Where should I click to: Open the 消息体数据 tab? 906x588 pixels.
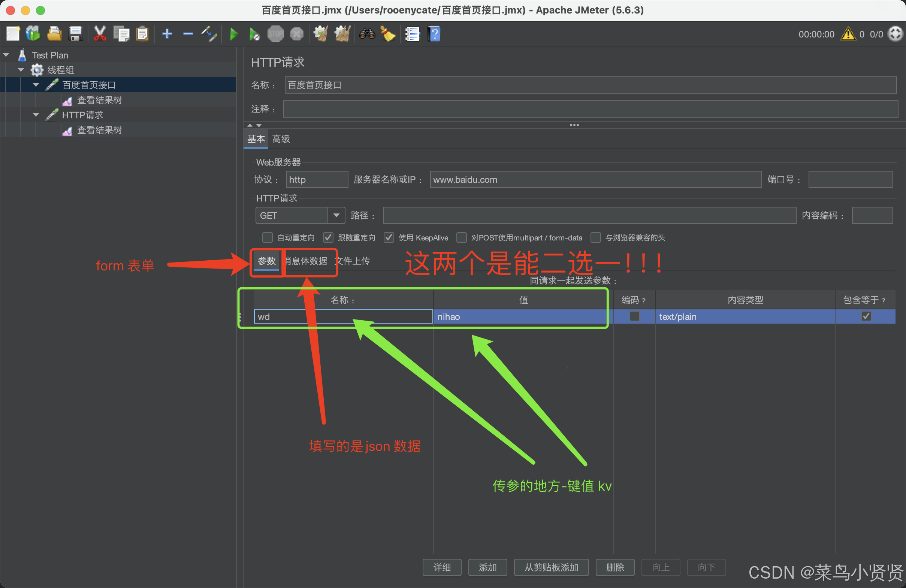coord(306,261)
